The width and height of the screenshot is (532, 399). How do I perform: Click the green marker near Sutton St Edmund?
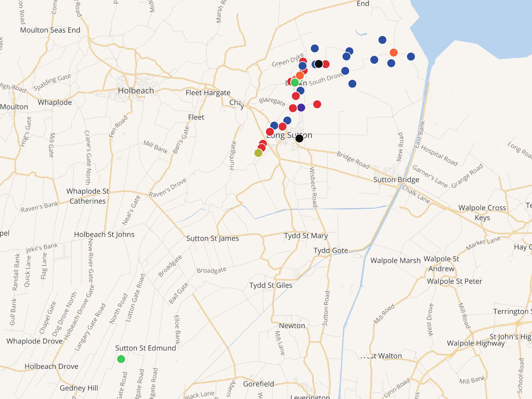tap(121, 359)
